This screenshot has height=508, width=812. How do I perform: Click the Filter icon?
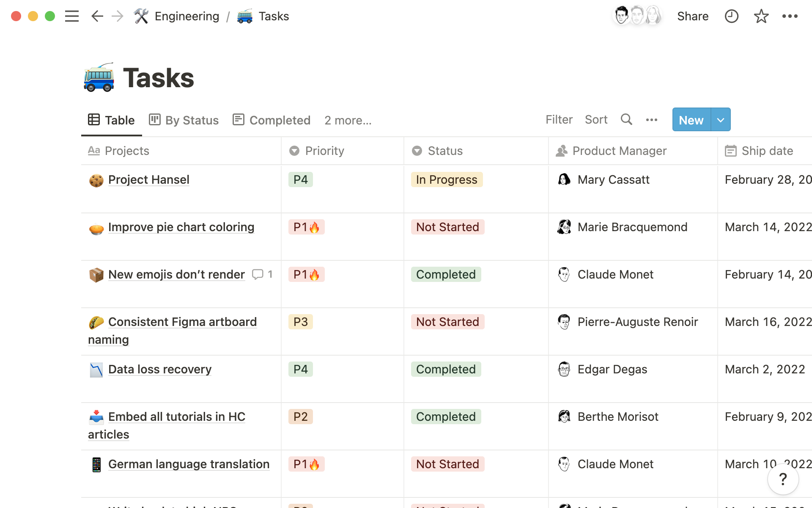click(x=558, y=119)
